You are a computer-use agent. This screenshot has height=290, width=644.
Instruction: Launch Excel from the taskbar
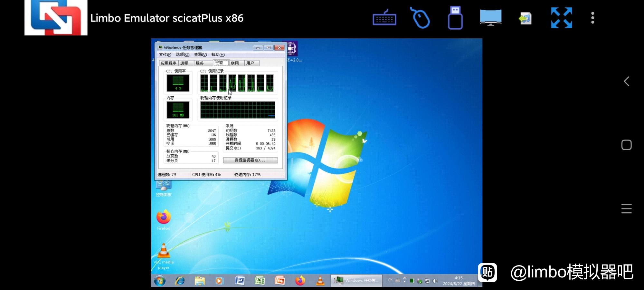point(260,281)
